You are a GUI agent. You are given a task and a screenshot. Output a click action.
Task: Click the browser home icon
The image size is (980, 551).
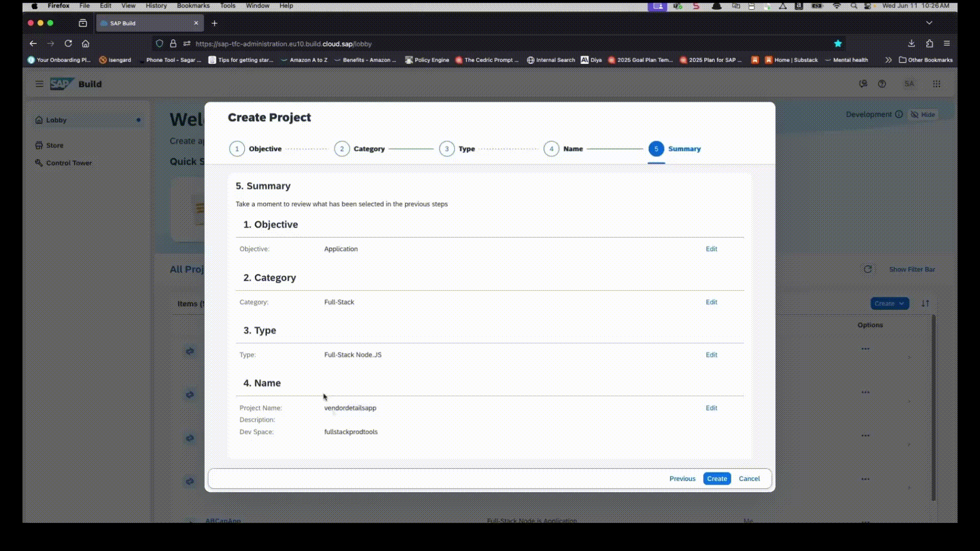86,43
